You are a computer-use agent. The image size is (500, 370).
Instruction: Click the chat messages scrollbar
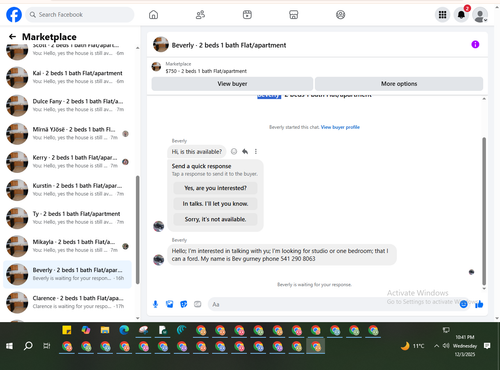(x=484, y=211)
